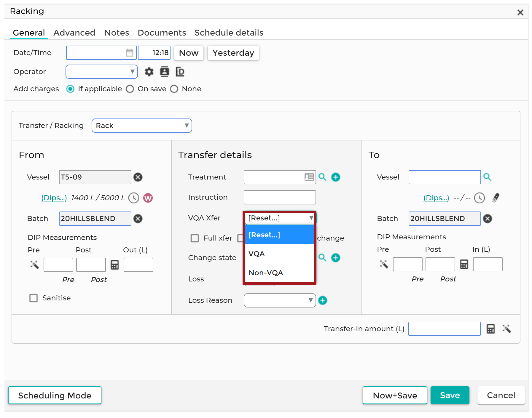This screenshot has width=532, height=418.
Task: Switch to the General tab
Action: (x=29, y=33)
